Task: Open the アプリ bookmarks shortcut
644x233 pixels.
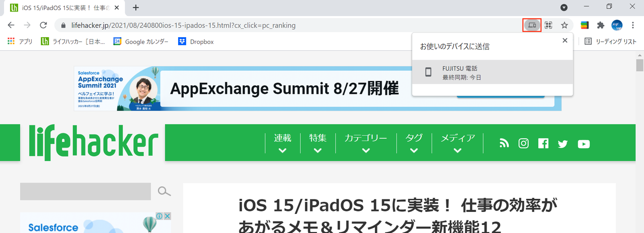Action: coord(20,42)
